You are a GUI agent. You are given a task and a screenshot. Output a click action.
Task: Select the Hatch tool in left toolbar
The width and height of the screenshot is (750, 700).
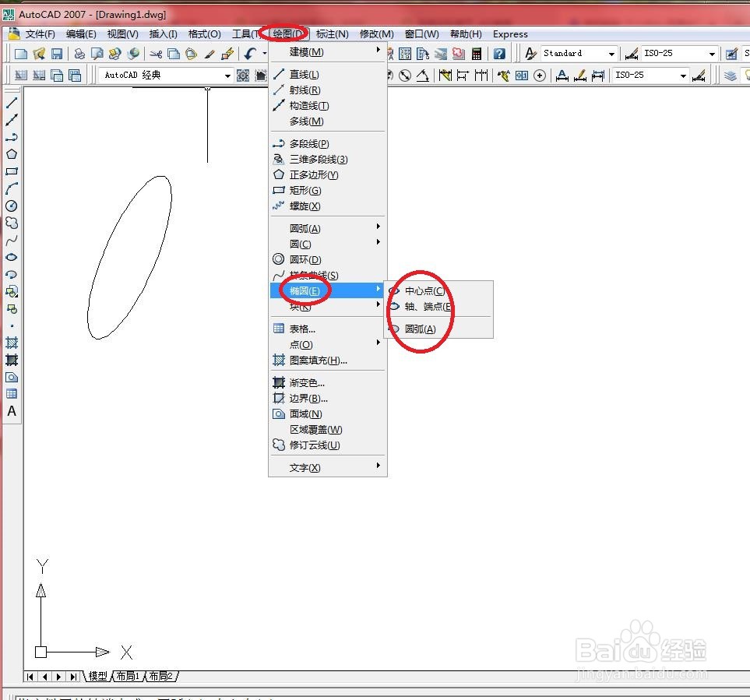[x=12, y=343]
